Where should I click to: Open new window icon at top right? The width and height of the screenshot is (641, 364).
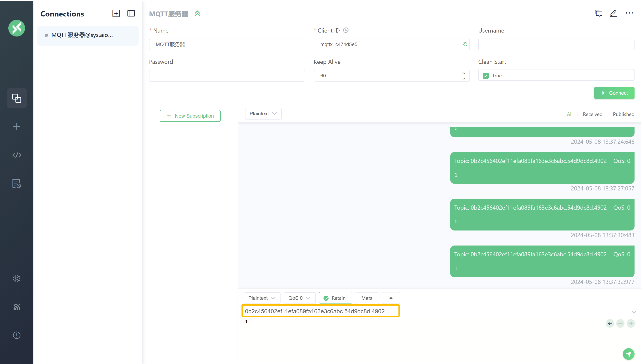tap(598, 14)
